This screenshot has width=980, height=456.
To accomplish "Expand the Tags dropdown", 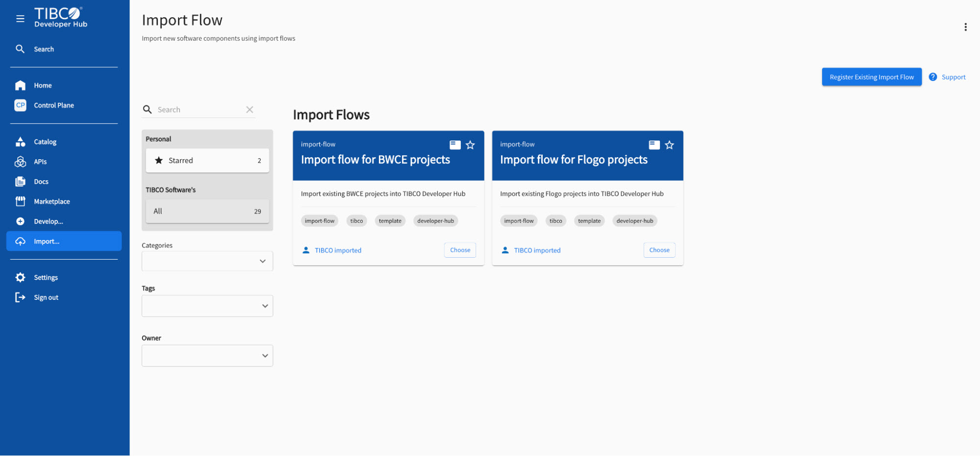I will [207, 306].
